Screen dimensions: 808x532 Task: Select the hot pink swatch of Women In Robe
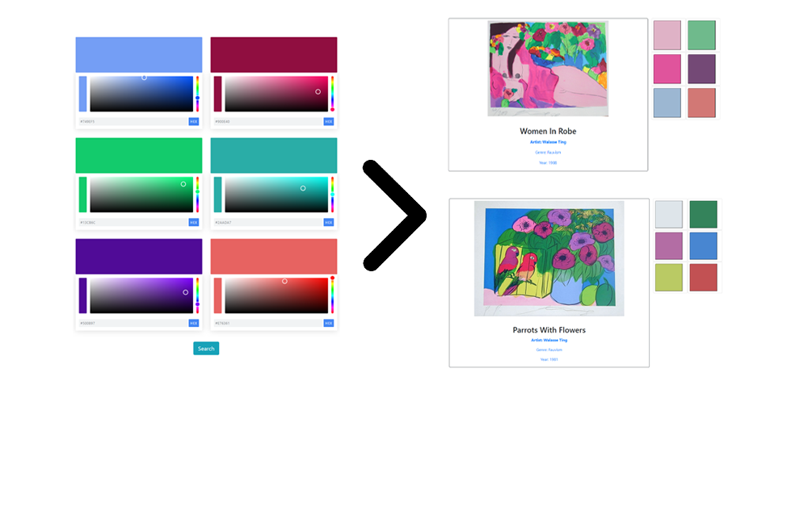667,69
